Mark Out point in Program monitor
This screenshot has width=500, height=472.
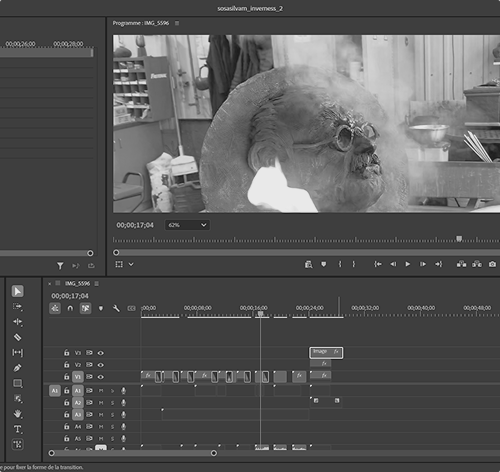tap(354, 264)
